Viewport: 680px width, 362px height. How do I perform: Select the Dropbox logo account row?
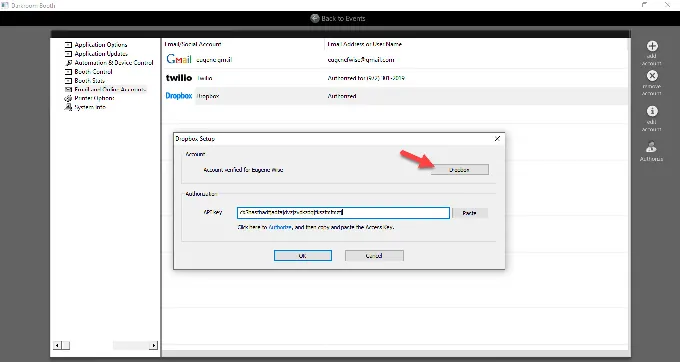tap(395, 96)
